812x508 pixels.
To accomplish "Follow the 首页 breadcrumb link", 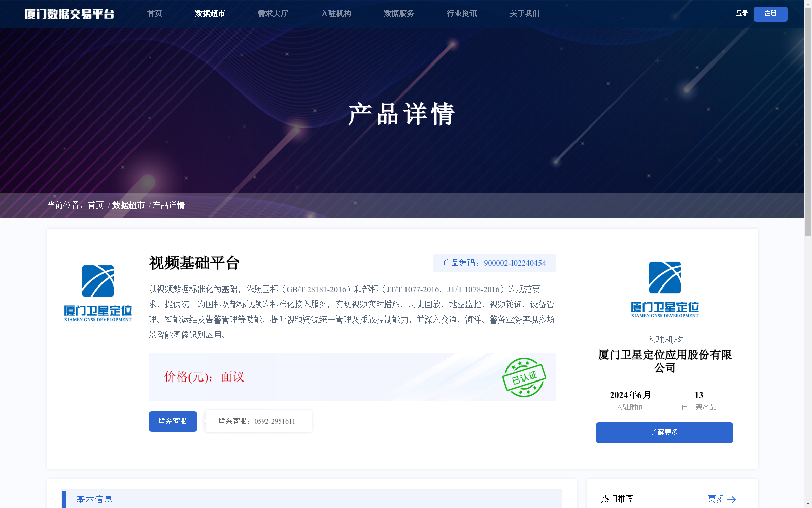I will click(x=95, y=205).
